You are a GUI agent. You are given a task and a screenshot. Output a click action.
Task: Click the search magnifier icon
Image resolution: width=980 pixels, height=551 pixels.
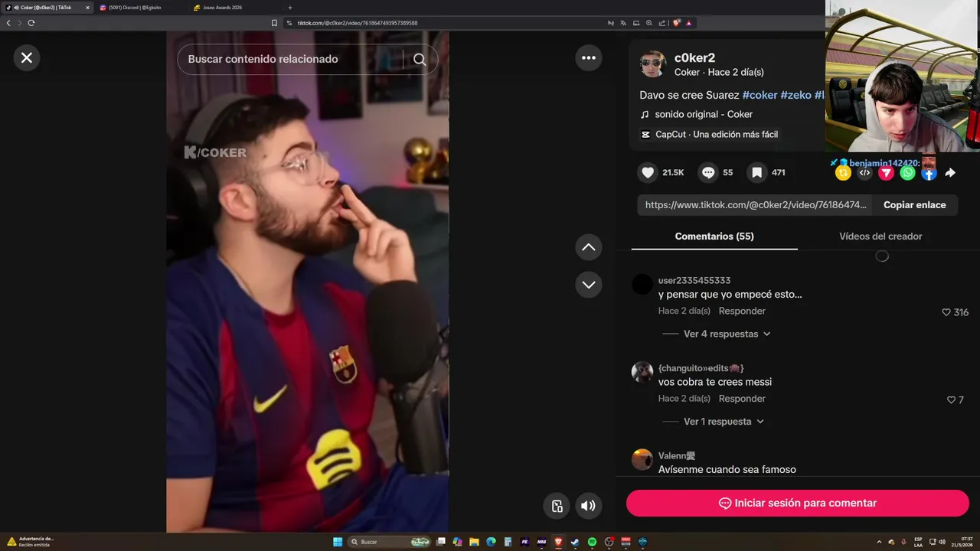(420, 59)
